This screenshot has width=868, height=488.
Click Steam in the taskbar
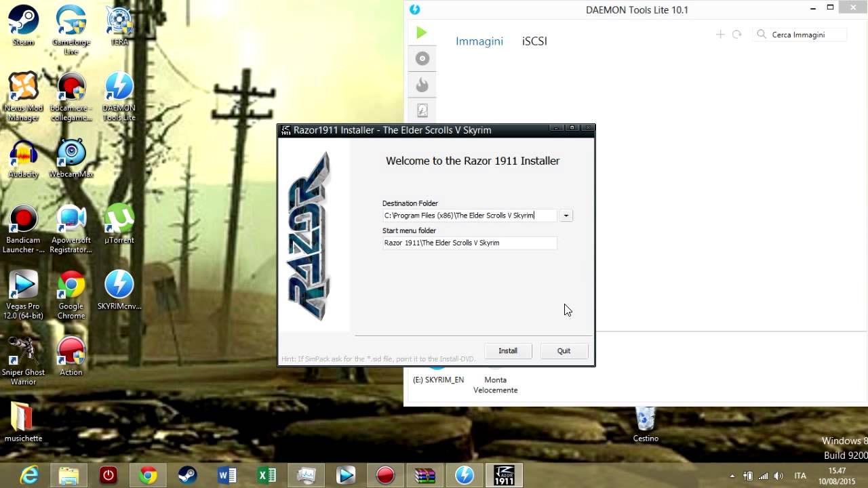point(187,475)
